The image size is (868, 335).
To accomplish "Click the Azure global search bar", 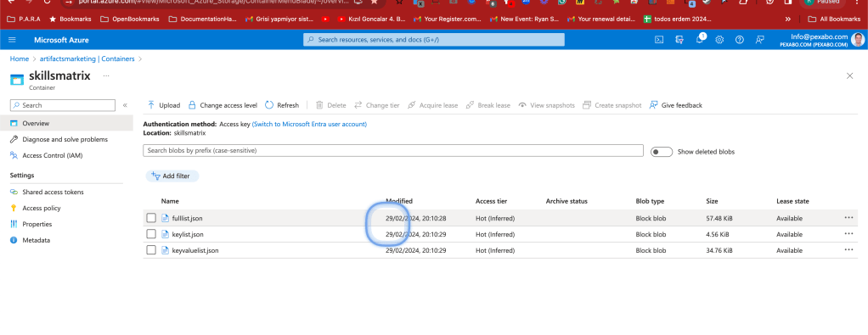I will (434, 40).
